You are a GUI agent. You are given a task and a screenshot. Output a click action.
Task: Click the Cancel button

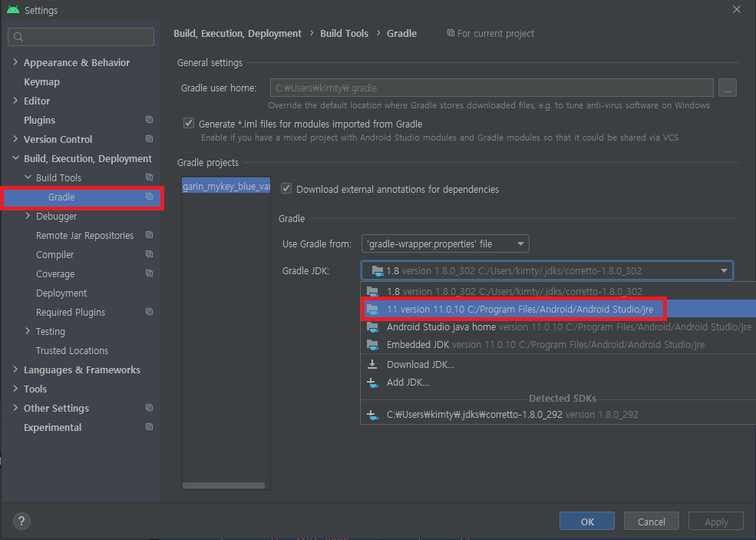pos(652,521)
